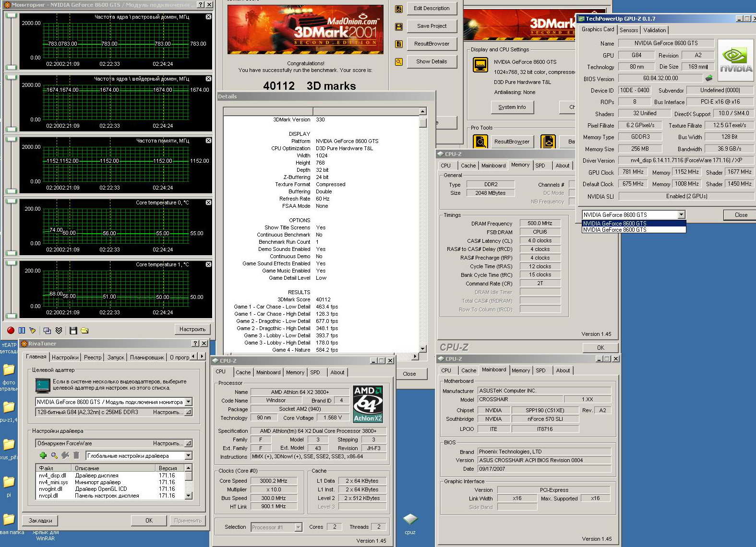Viewport: 756px width, 547px height.
Task: Click the System Info button in 3DMark
Action: pyautogui.click(x=512, y=107)
